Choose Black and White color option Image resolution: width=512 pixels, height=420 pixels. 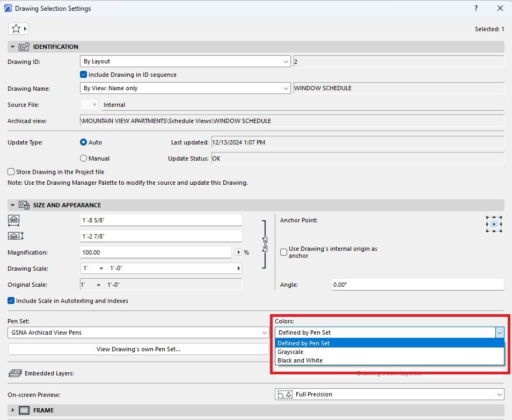click(x=300, y=360)
